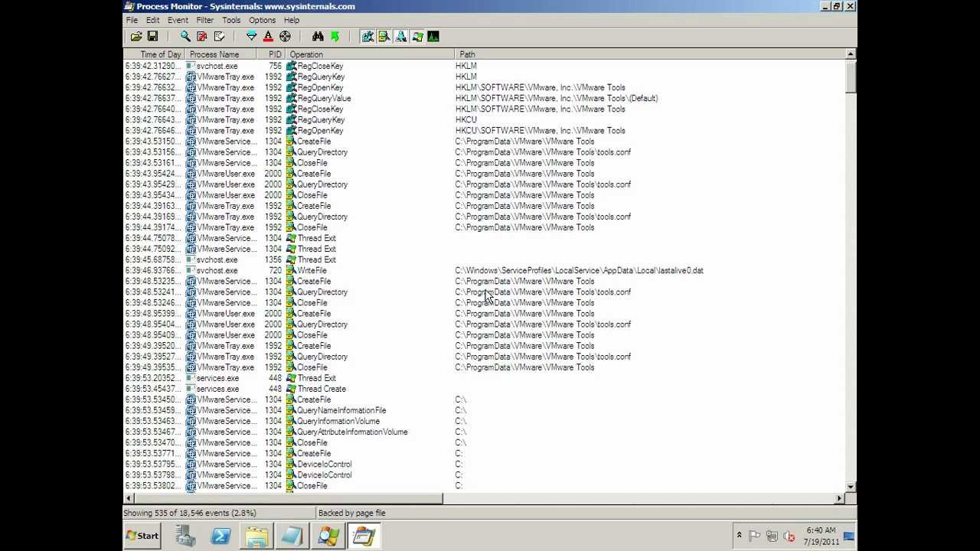Click 'Backed by page file' in the status bar

pyautogui.click(x=352, y=513)
